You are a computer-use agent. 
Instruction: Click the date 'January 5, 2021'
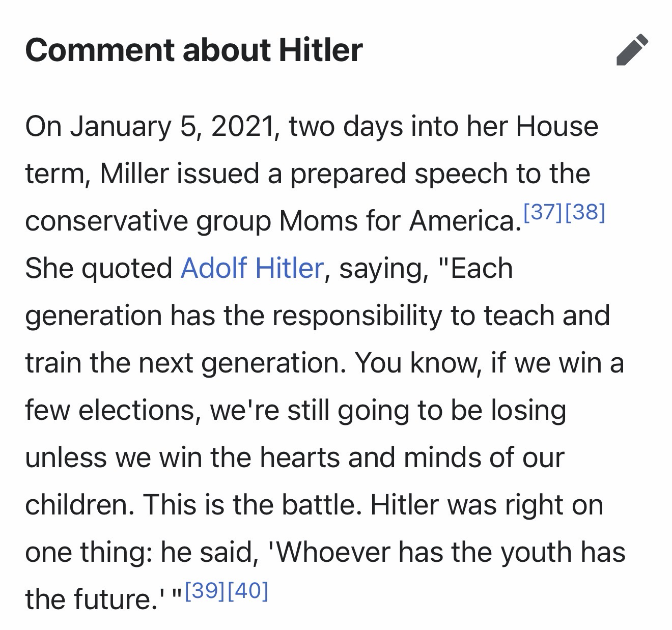pos(172,127)
